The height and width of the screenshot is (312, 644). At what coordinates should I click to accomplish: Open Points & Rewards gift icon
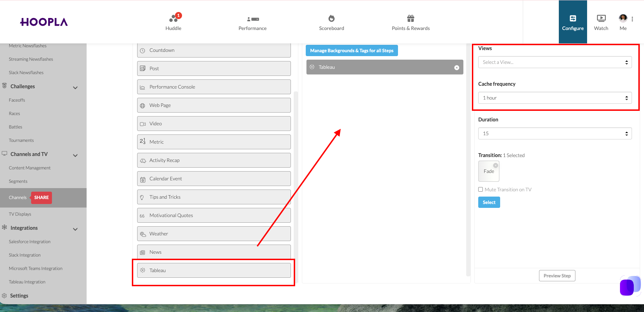pyautogui.click(x=411, y=18)
